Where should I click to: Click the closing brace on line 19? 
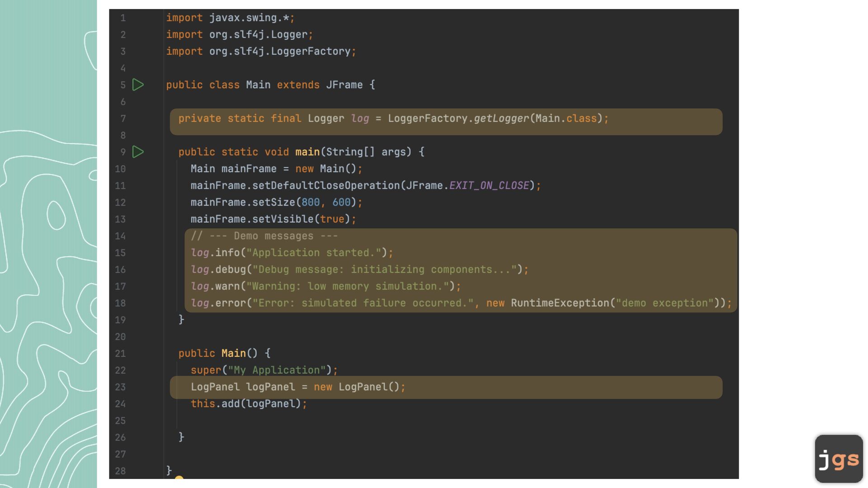click(x=181, y=319)
